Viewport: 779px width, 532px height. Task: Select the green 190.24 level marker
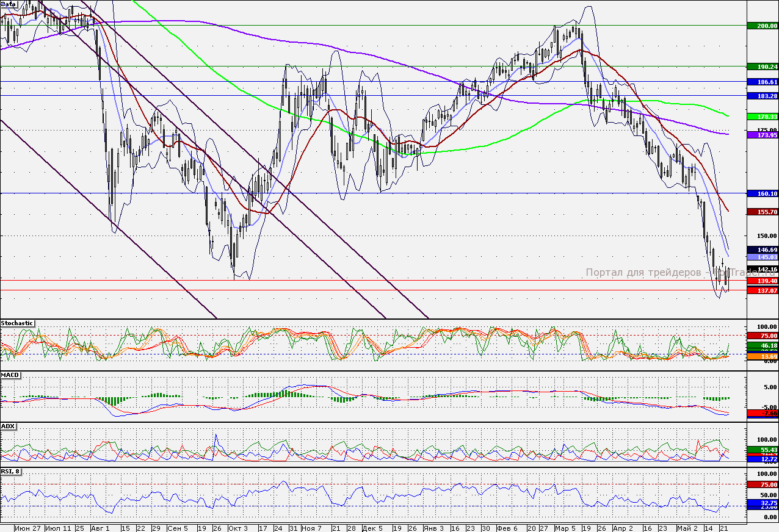[763, 66]
